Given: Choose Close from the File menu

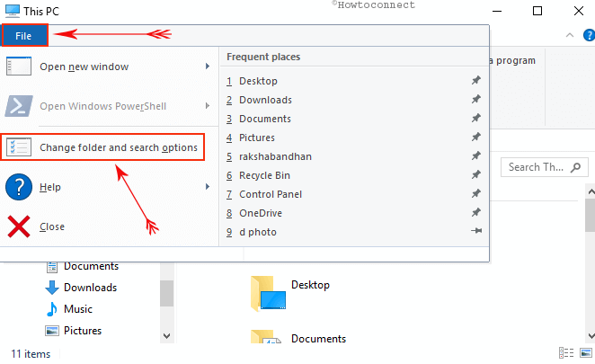Looking at the screenshot, I should [x=110, y=226].
